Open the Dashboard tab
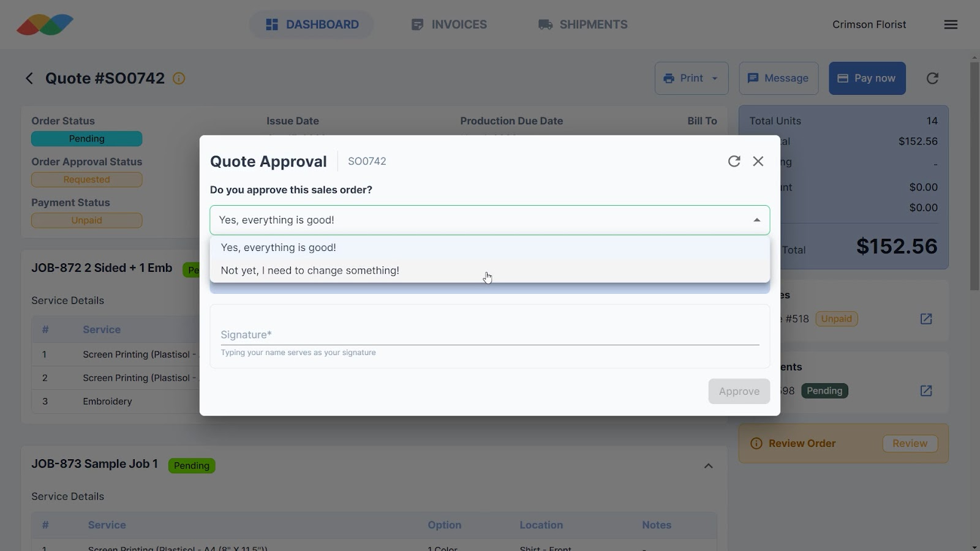The width and height of the screenshot is (980, 551). pyautogui.click(x=312, y=24)
